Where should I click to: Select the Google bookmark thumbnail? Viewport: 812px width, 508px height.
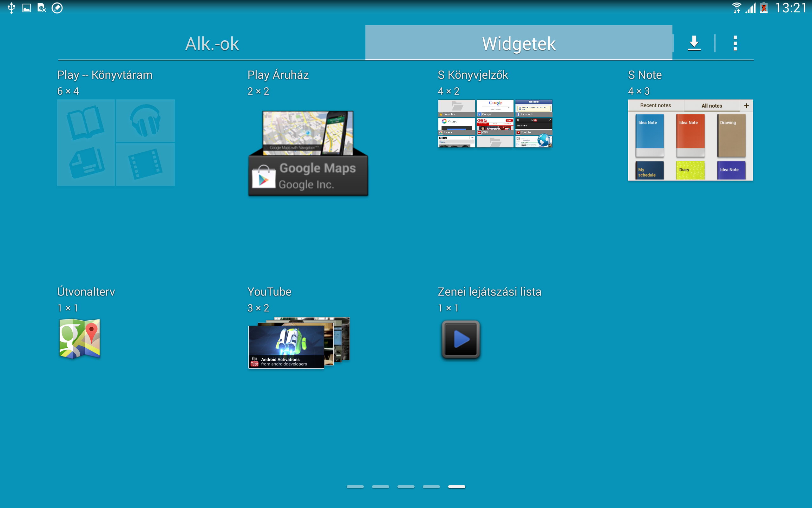pyautogui.click(x=495, y=108)
